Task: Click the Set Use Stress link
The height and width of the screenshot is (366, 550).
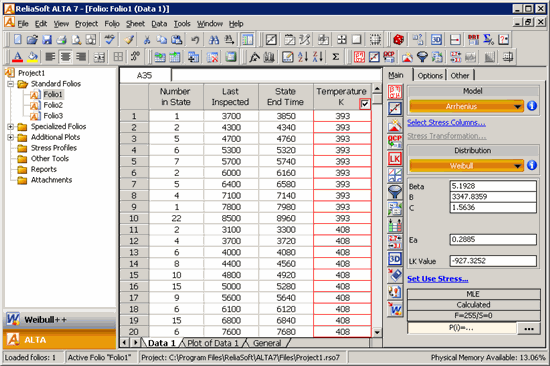Action: tap(437, 279)
